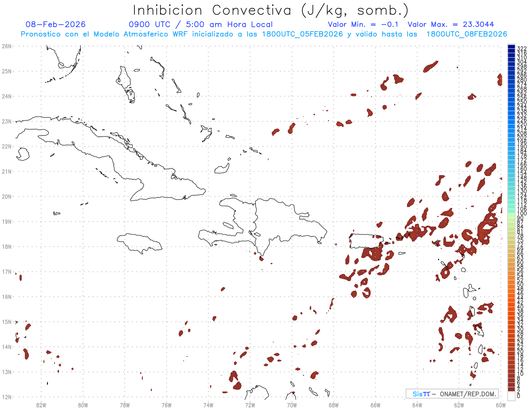The width and height of the screenshot is (532, 411).
Task: Click the Puerto Rico island outline
Action: point(365,241)
